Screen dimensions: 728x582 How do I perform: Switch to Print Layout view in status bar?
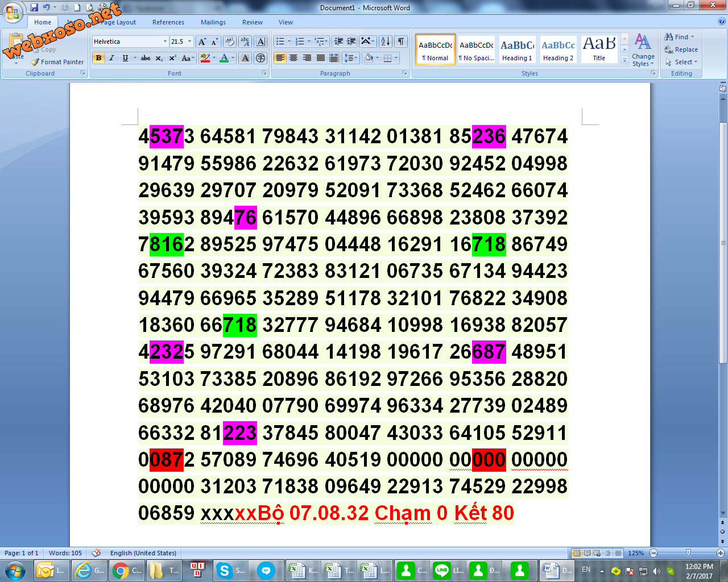tap(577, 553)
